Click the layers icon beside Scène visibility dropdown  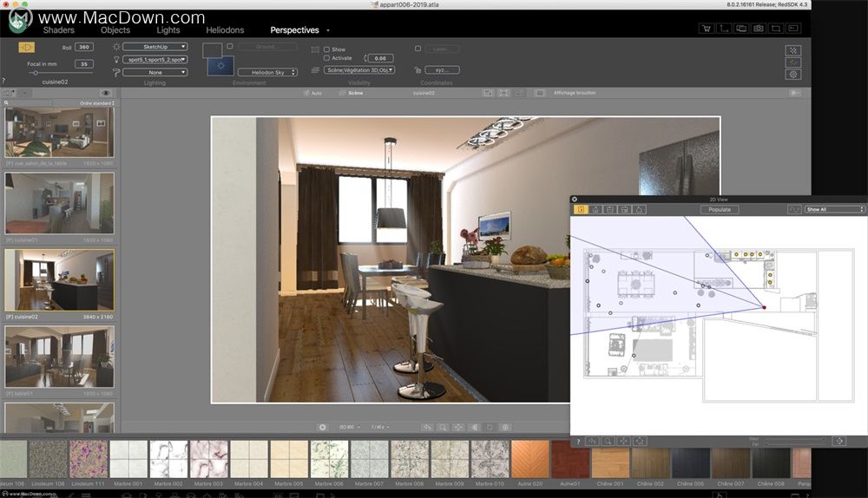[x=315, y=69]
